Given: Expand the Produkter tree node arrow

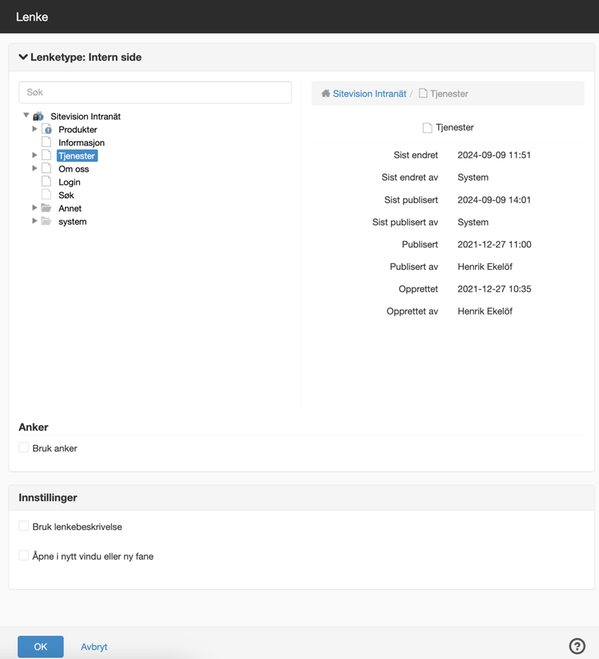Looking at the screenshot, I should pos(34,129).
